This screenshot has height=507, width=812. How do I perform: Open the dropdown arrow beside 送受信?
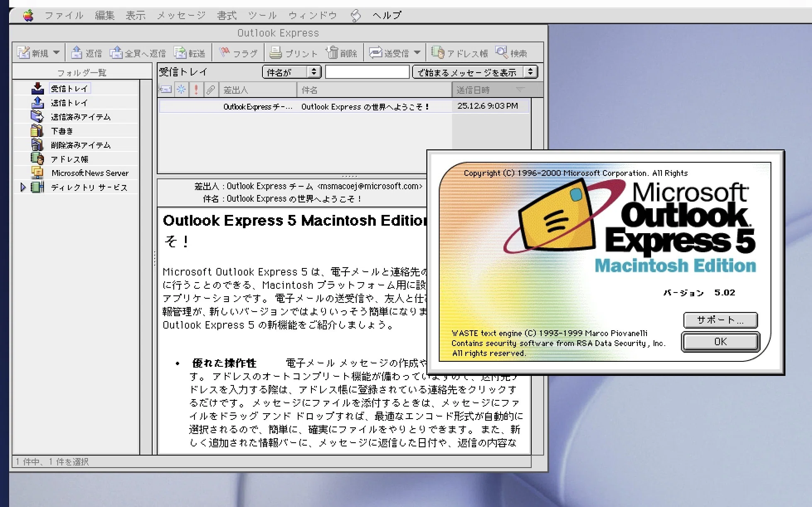pyautogui.click(x=417, y=53)
